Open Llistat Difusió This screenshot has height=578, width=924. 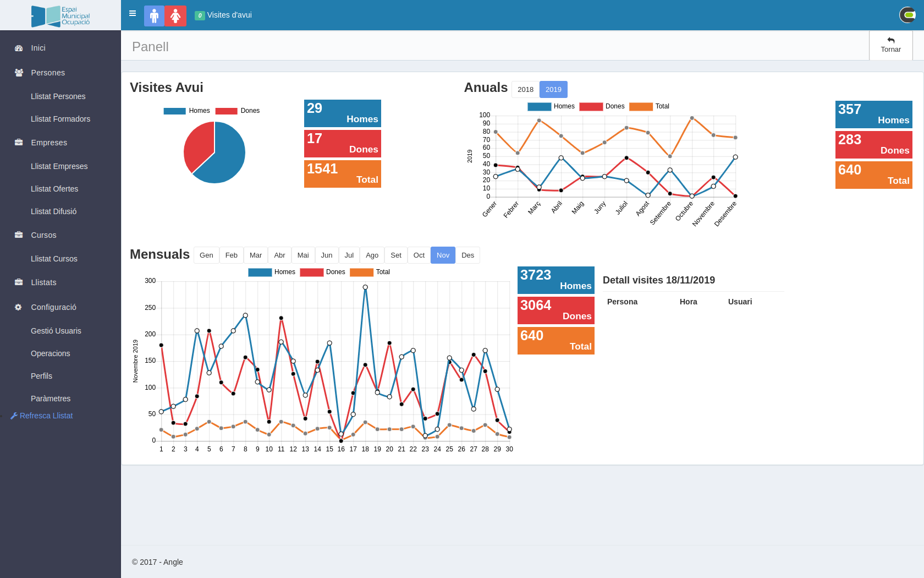point(54,211)
